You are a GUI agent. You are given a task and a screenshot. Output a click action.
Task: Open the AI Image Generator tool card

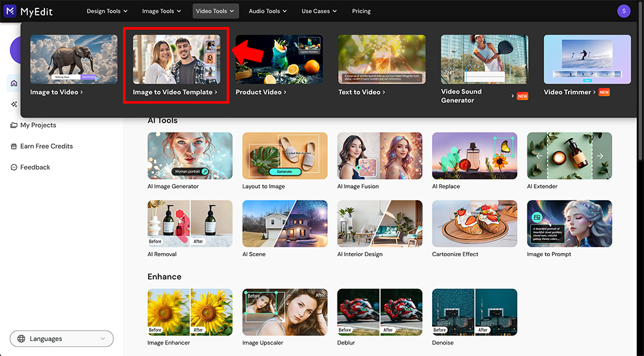(x=190, y=156)
